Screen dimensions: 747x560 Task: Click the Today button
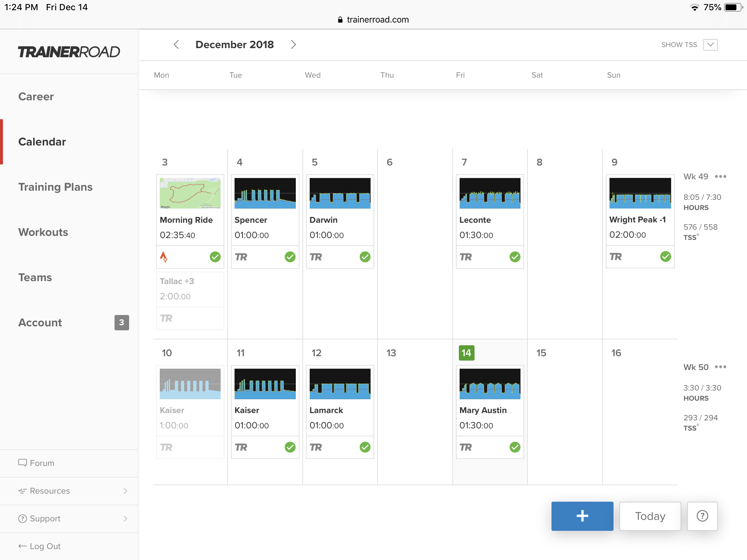click(x=650, y=516)
